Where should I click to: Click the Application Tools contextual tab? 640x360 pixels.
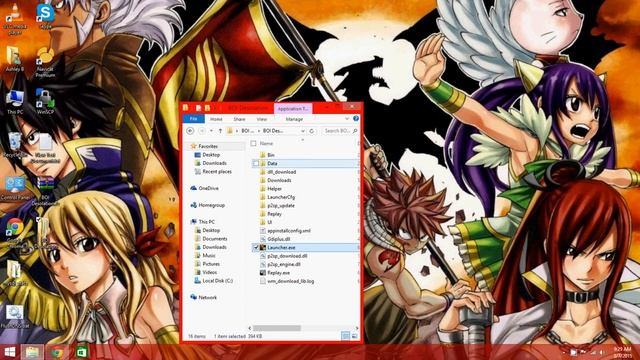coord(293,109)
